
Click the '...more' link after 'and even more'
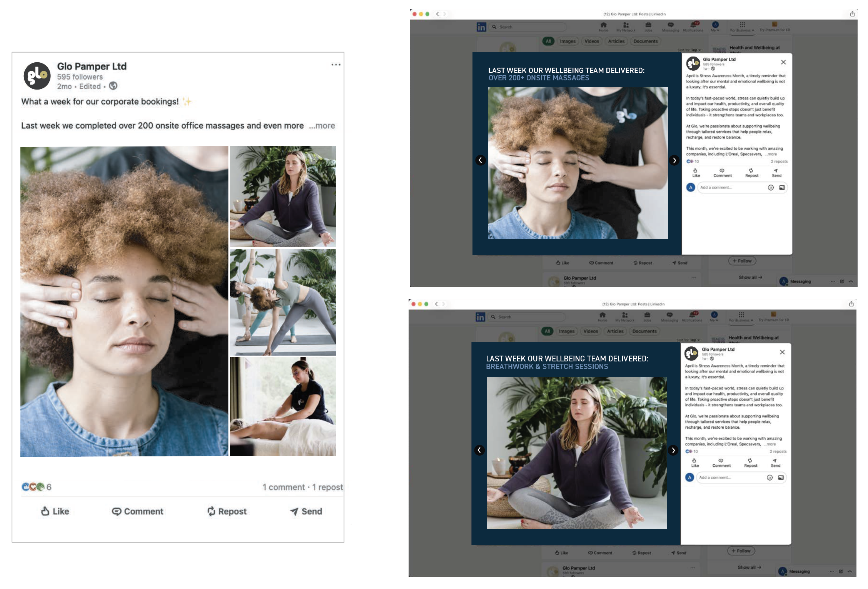pyautogui.click(x=322, y=126)
